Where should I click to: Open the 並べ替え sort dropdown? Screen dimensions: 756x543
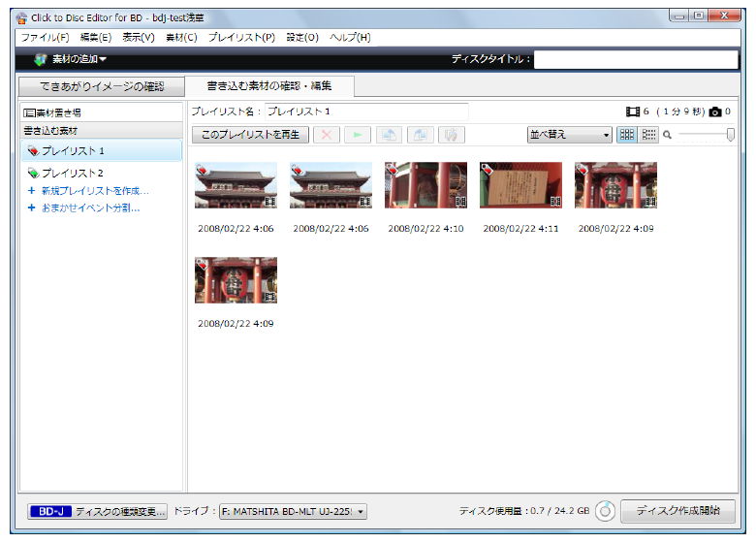[x=569, y=135]
